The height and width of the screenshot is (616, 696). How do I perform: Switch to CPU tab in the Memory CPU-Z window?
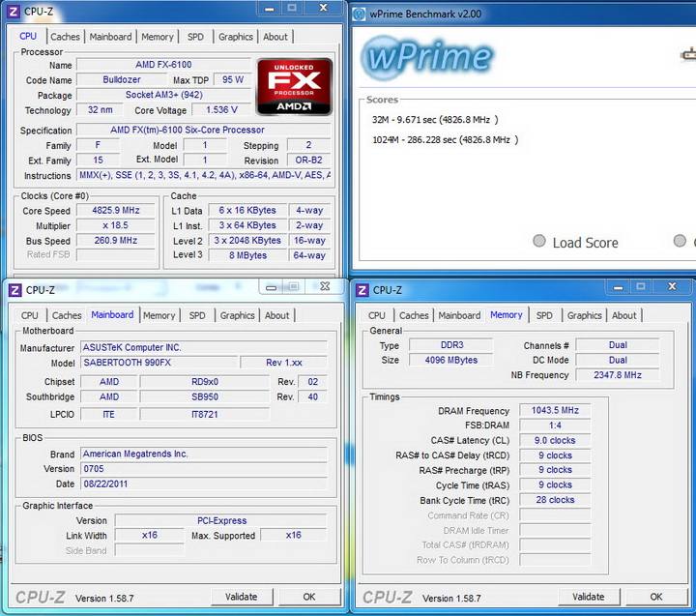click(377, 315)
